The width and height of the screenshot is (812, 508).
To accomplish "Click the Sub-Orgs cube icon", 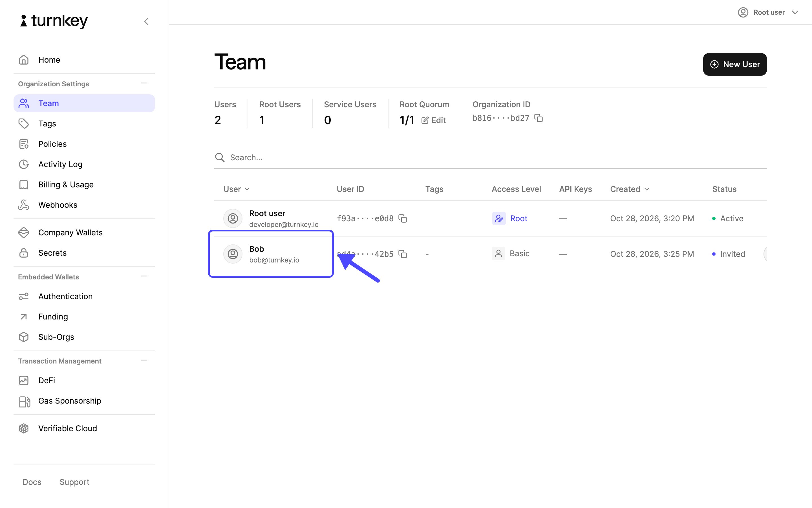I will pos(23,337).
